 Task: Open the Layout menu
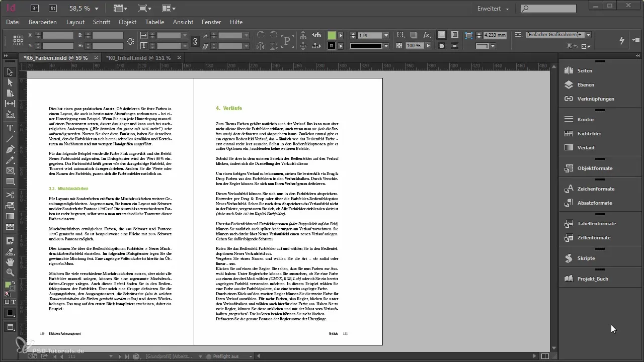(x=75, y=22)
